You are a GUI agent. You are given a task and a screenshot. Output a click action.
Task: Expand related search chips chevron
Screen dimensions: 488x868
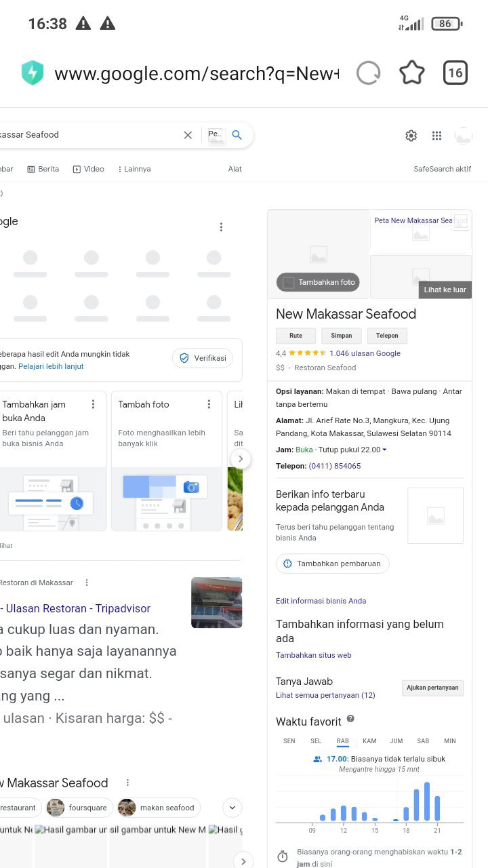pos(232,808)
